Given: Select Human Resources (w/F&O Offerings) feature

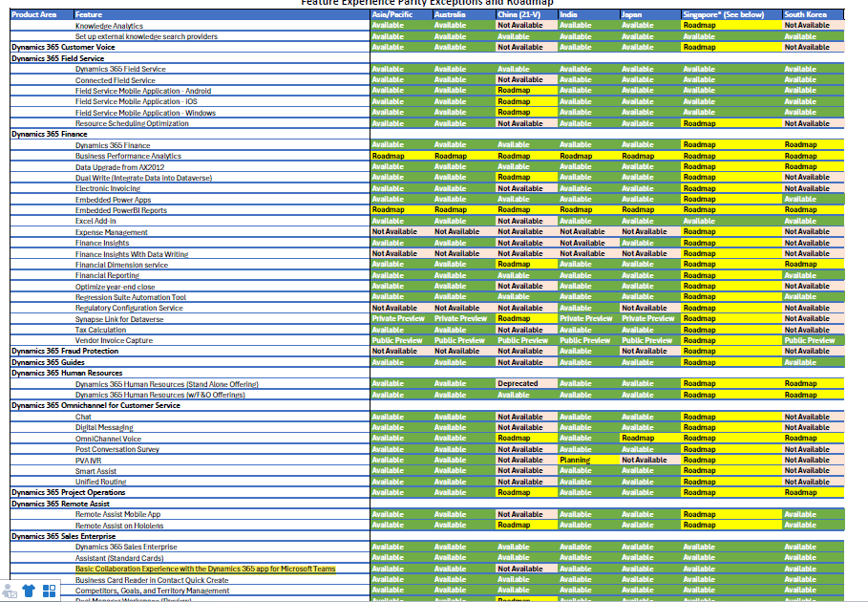Looking at the screenshot, I should pos(160,395).
